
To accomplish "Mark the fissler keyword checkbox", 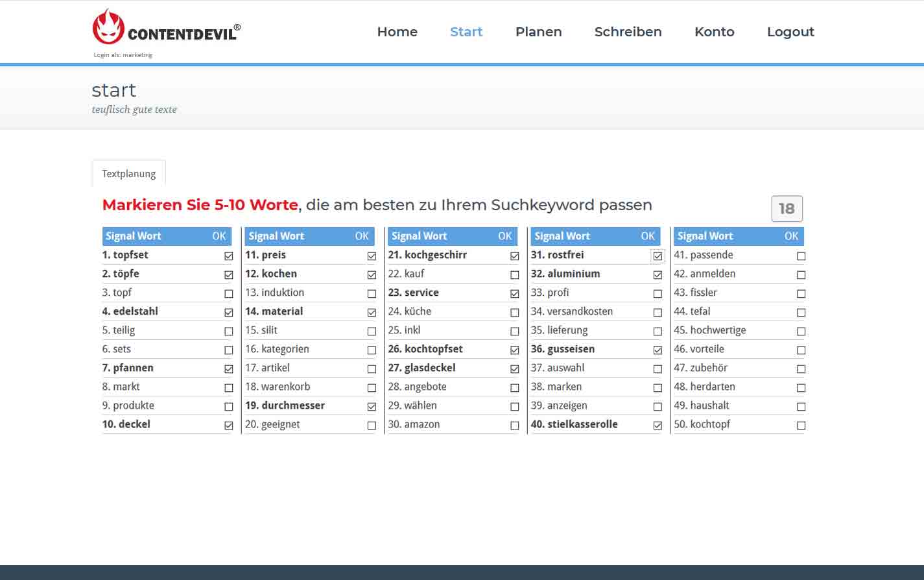I will coord(801,294).
